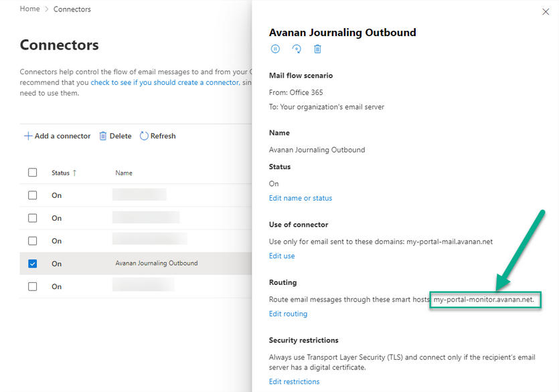Check the first connector row checkbox
The height and width of the screenshot is (392, 559).
click(x=32, y=195)
